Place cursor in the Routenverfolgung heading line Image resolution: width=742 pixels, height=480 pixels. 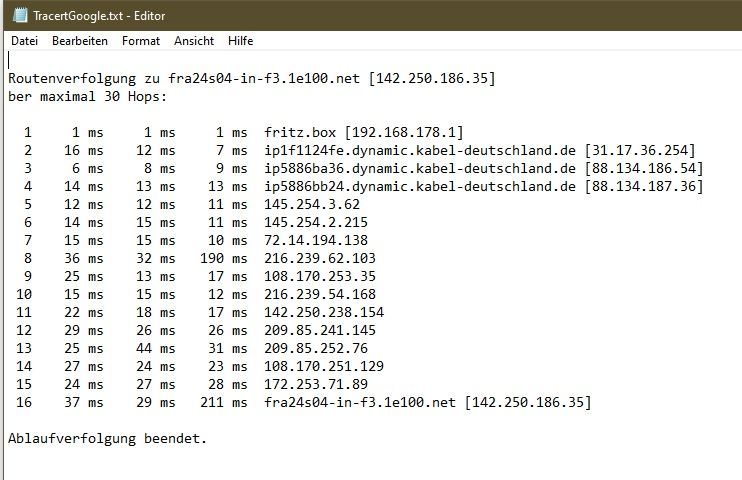tap(252, 78)
